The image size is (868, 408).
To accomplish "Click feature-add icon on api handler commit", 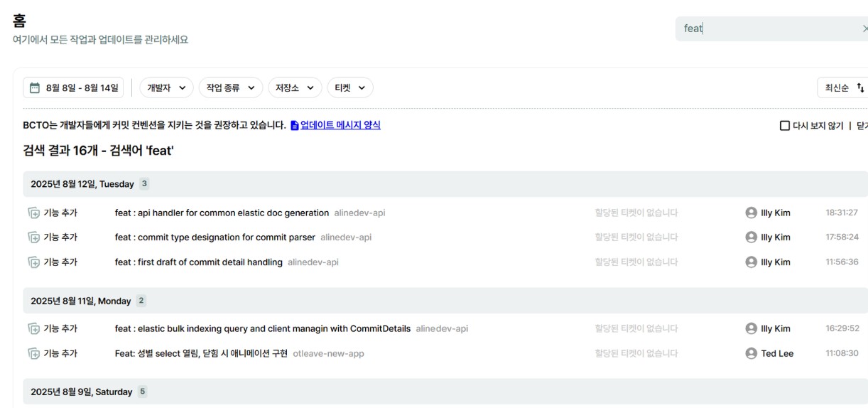I will tap(33, 213).
